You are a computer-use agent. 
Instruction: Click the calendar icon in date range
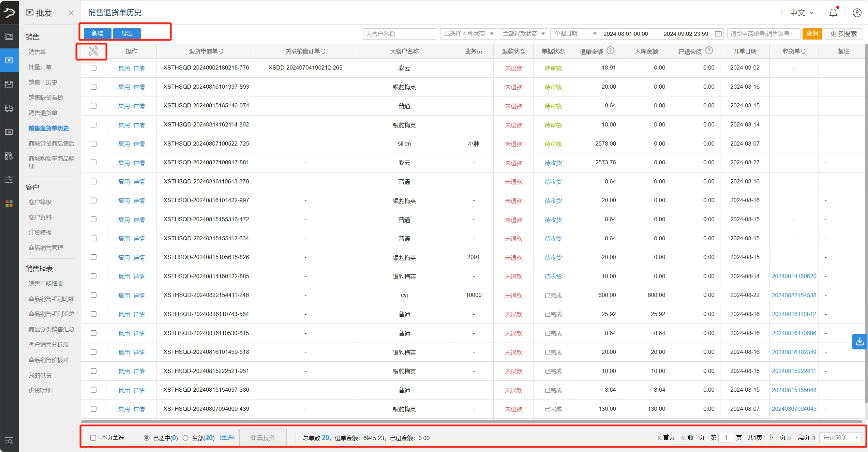click(x=718, y=34)
